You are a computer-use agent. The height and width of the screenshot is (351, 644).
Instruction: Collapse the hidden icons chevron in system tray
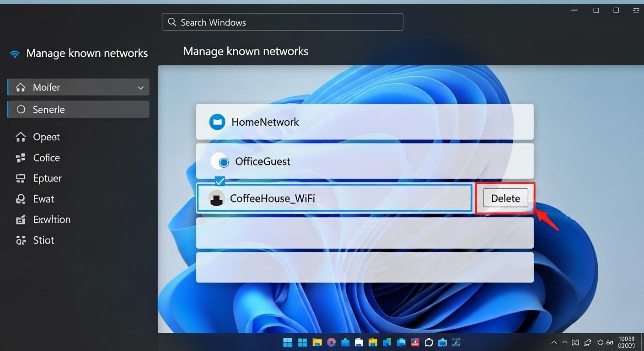[554, 342]
